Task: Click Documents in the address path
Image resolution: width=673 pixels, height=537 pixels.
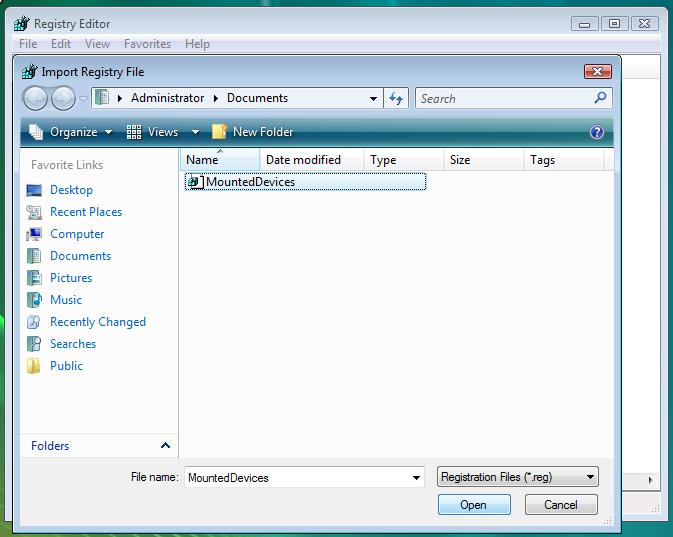Action: tap(258, 98)
